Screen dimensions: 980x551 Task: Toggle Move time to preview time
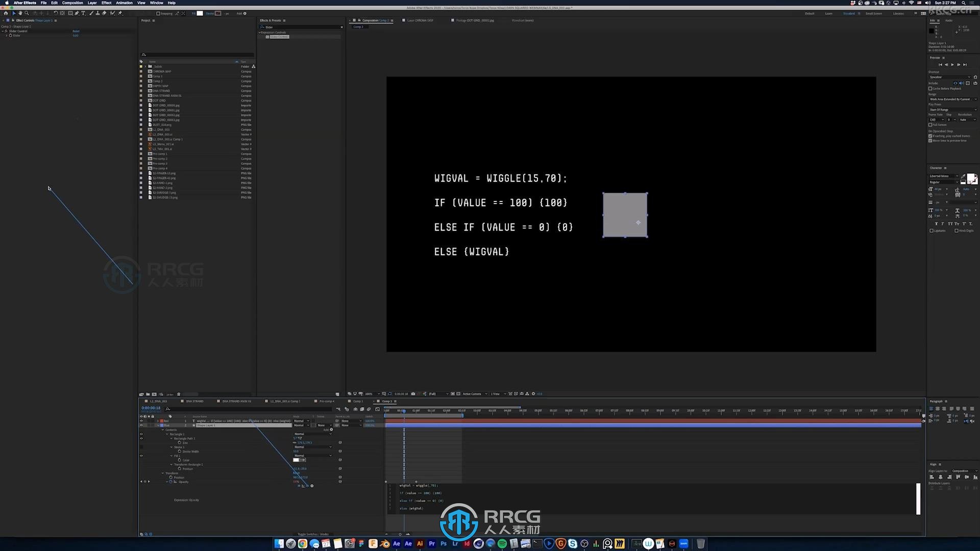pyautogui.click(x=930, y=141)
